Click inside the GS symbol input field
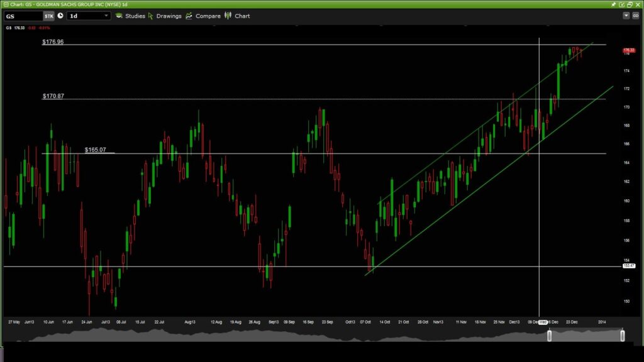This screenshot has height=362, width=644. 23,16
